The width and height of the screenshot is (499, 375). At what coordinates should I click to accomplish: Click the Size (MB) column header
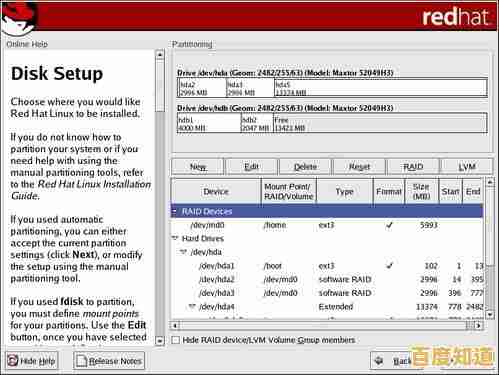tap(421, 191)
